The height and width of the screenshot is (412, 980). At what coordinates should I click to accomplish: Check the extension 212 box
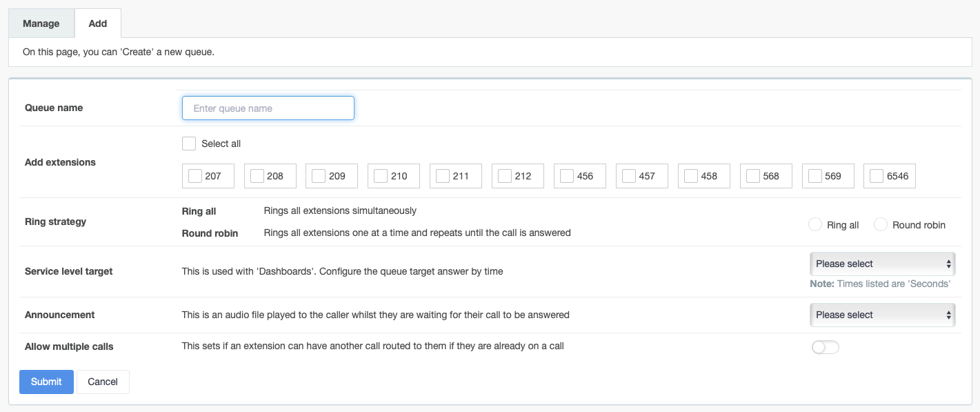coord(505,176)
